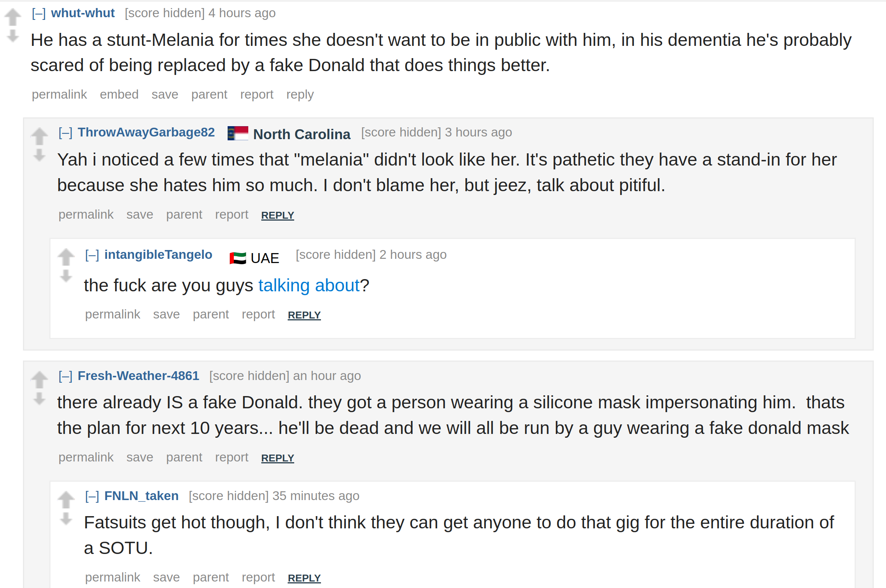Viewport: 886px width, 588px height.
Task: Click the North Carolina flag flair
Action: (238, 133)
